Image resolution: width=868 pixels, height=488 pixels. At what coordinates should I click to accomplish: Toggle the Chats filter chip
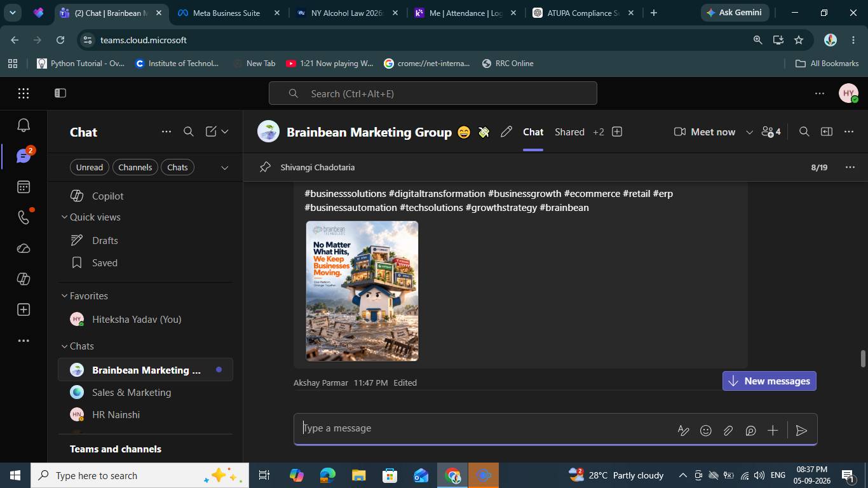(x=177, y=167)
